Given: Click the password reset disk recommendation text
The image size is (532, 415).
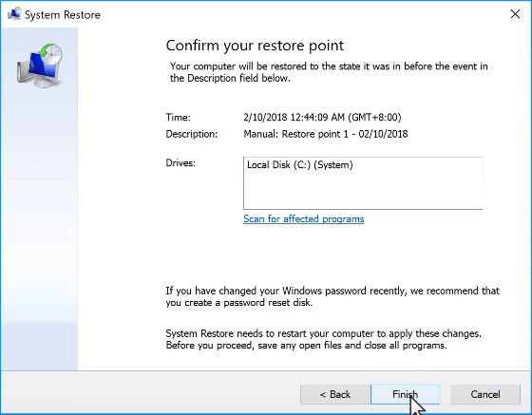Looking at the screenshot, I should click(332, 296).
